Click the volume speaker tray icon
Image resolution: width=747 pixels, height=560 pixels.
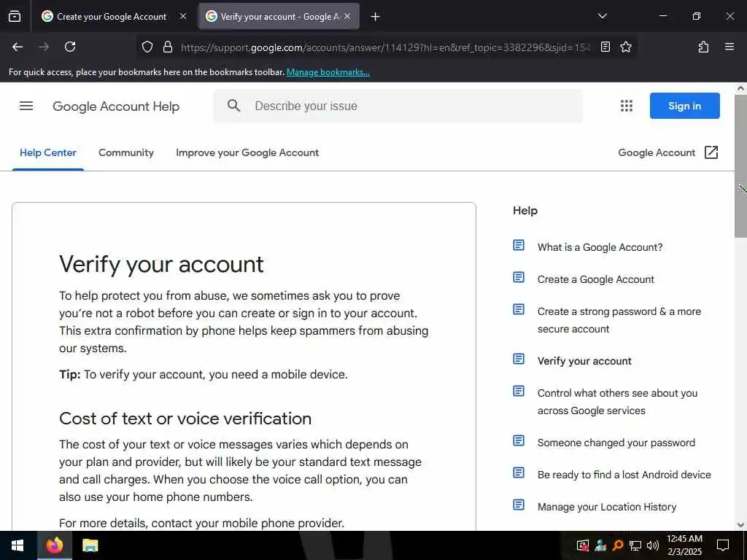coord(653,545)
